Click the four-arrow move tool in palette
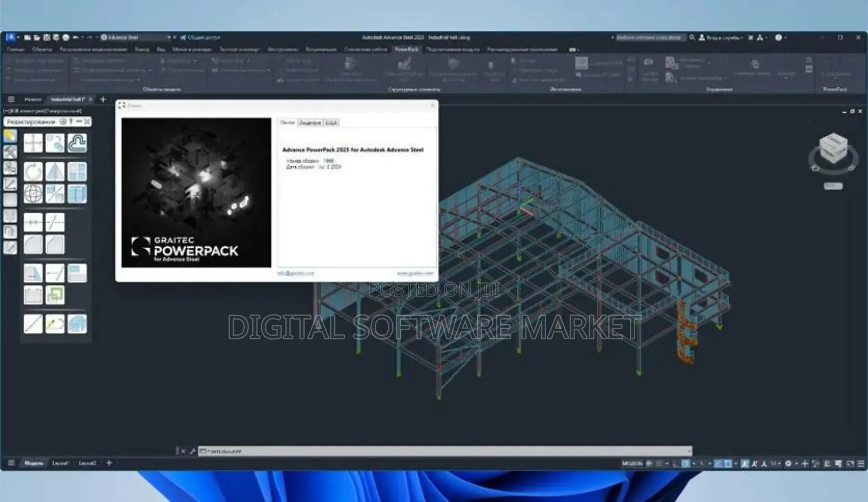The height and width of the screenshot is (502, 868). click(33, 143)
